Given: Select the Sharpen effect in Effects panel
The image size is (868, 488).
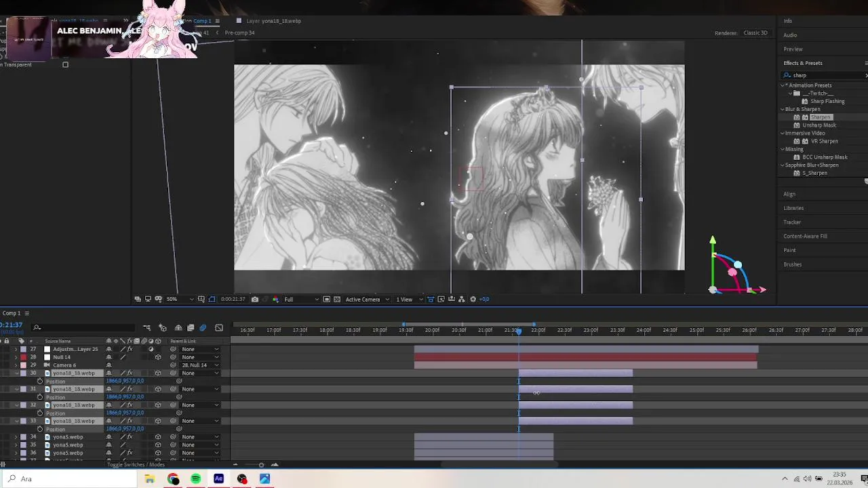Looking at the screenshot, I should tap(820, 117).
